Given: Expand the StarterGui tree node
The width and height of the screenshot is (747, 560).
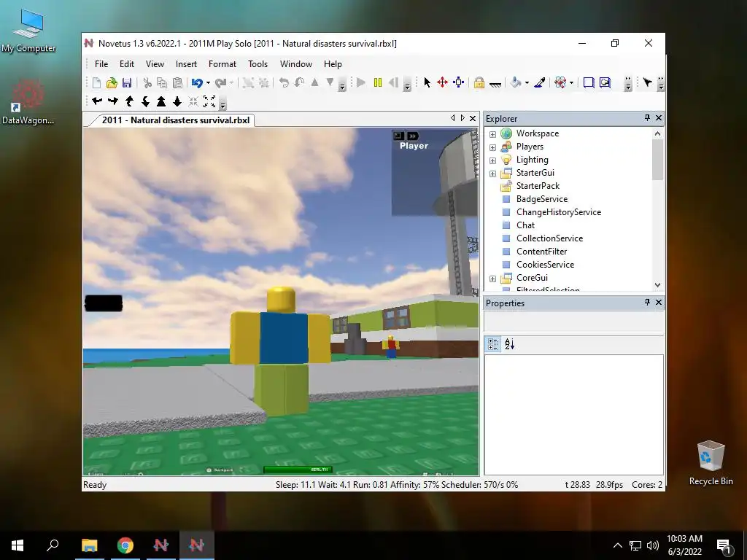Looking at the screenshot, I should [492, 174].
